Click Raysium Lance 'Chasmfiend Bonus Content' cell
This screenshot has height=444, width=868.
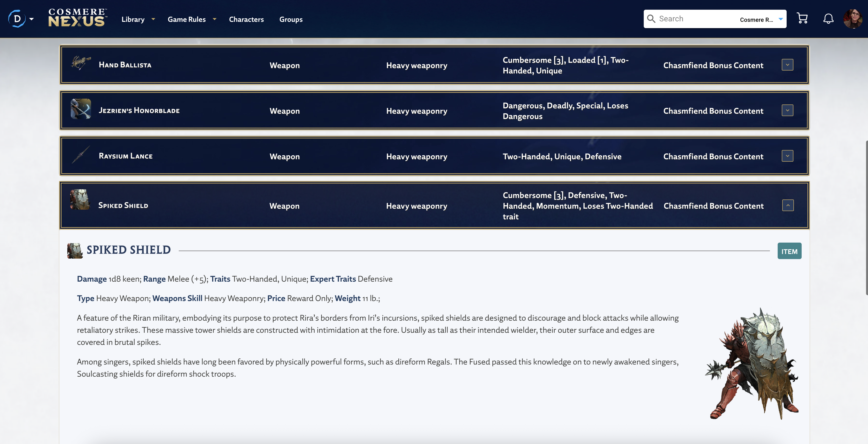coord(713,156)
